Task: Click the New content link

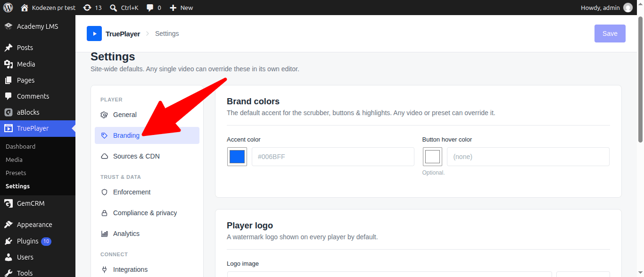Action: click(182, 8)
